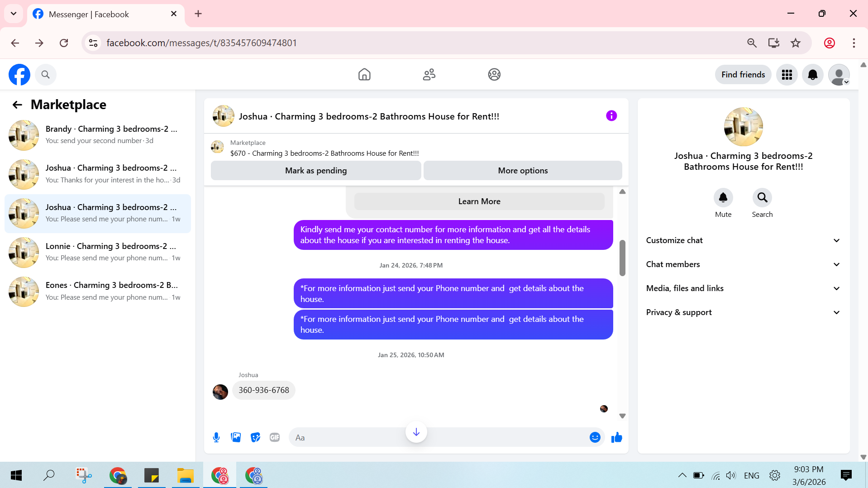Click the listing thumbnail in right panel
868x488 pixels.
click(x=743, y=127)
